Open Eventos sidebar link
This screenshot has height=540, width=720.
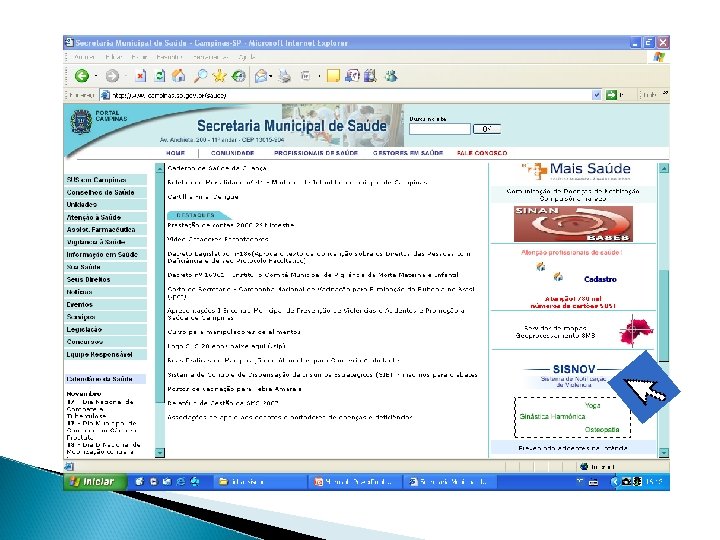[x=106, y=304]
